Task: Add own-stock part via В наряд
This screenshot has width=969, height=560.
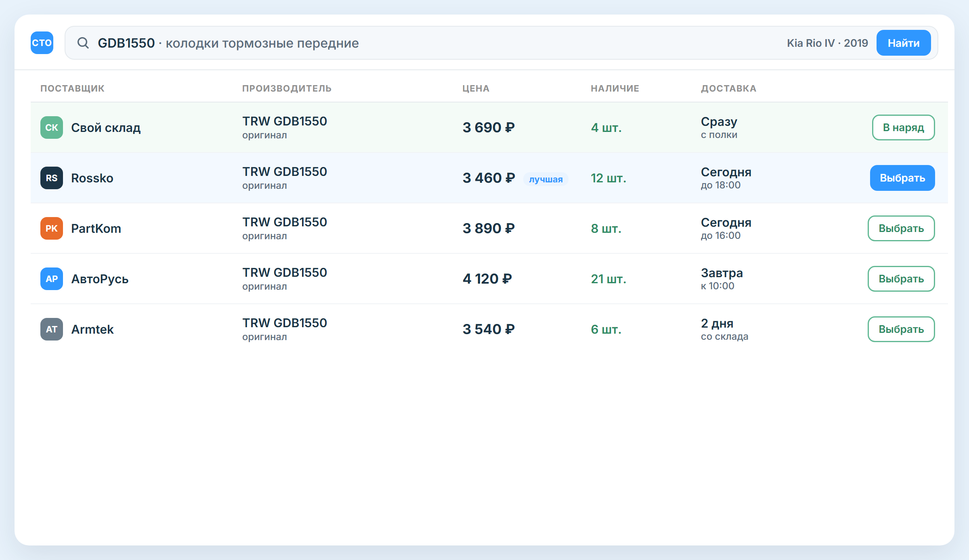Action: [904, 127]
